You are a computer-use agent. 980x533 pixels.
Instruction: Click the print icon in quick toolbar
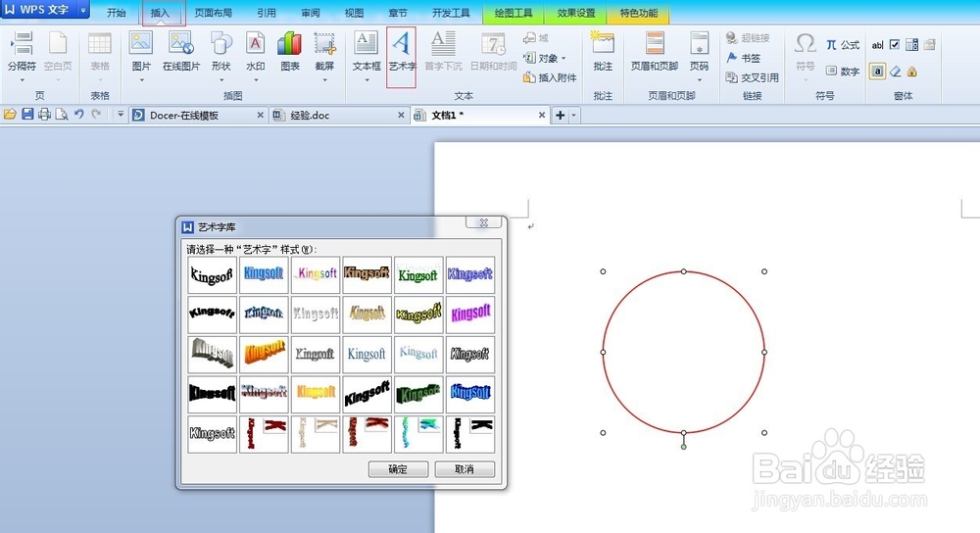click(44, 115)
